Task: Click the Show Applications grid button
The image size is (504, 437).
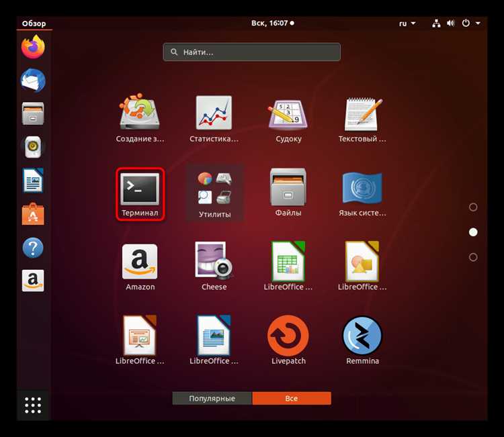Action: 33,405
